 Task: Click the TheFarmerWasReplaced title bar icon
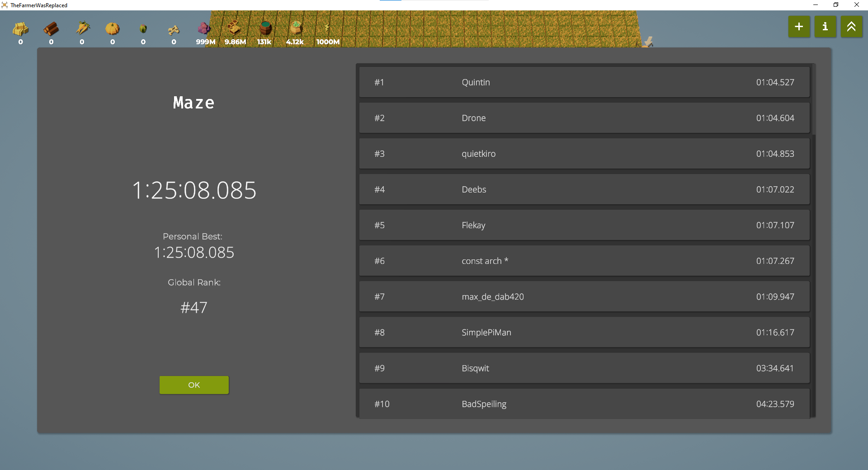(5, 5)
